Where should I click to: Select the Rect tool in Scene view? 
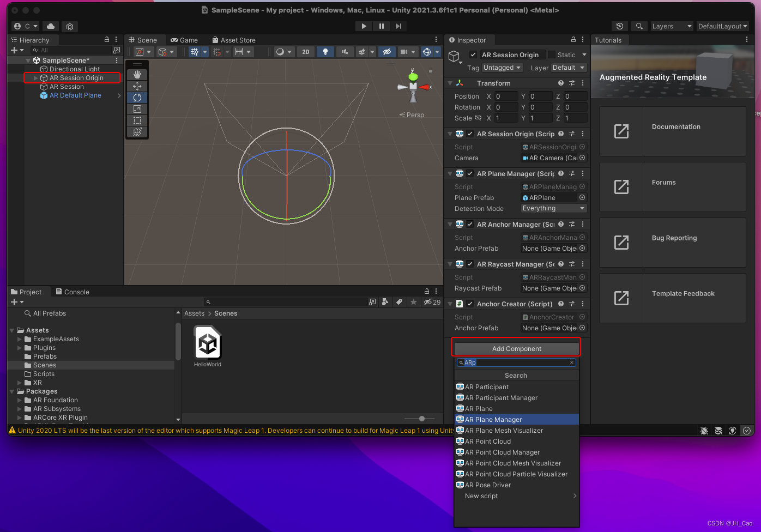pos(137,120)
